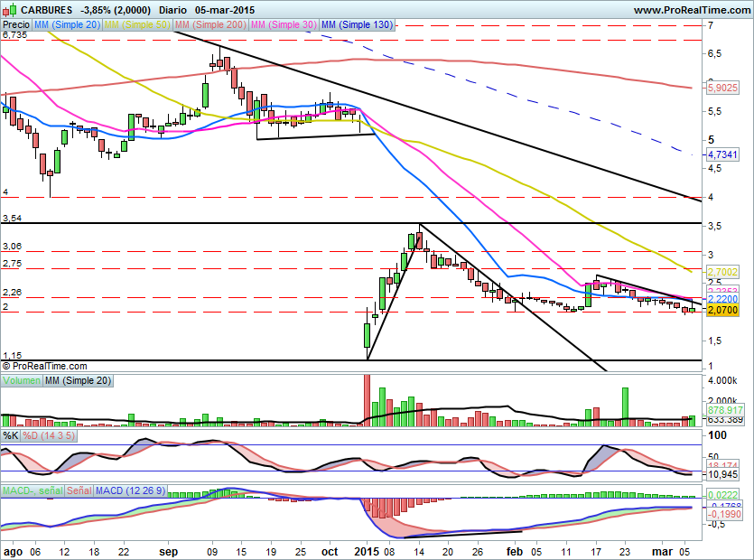Select the %K stochastic label
The image size is (754, 560).
click(10, 436)
